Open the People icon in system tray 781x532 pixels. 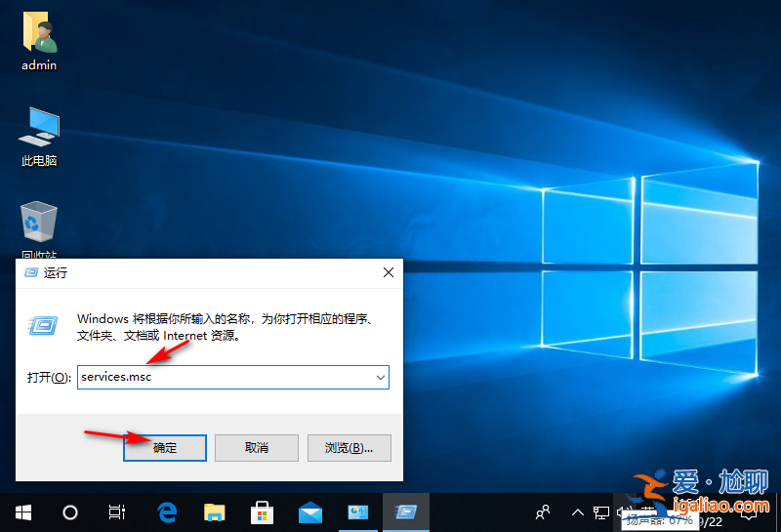click(x=543, y=512)
